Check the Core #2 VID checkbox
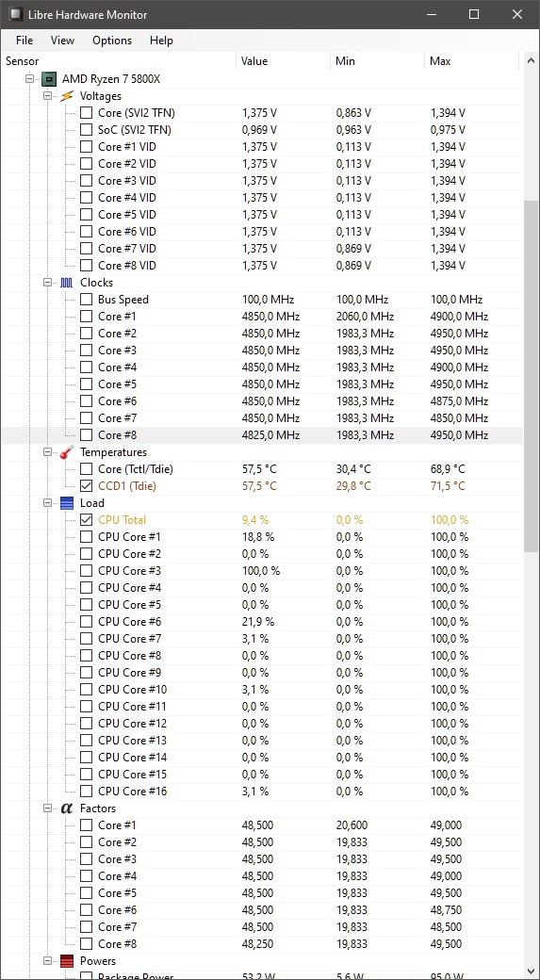Viewport: 540px width, 980px height. (87, 164)
